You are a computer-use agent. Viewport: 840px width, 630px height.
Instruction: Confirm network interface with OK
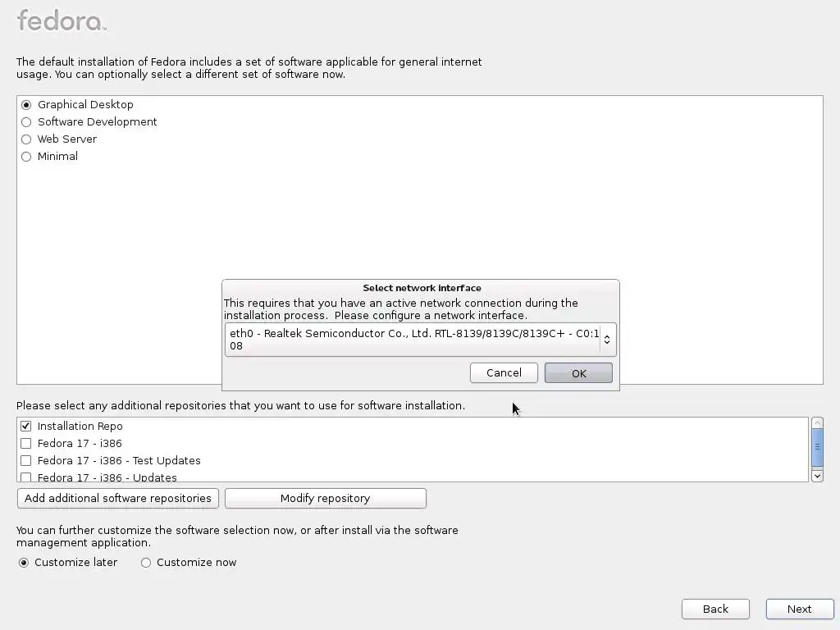pos(578,373)
